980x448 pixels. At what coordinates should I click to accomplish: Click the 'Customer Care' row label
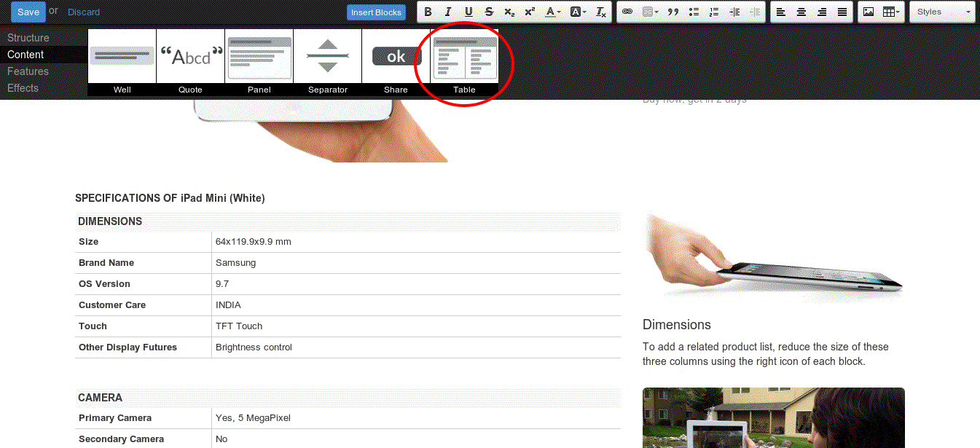112,305
